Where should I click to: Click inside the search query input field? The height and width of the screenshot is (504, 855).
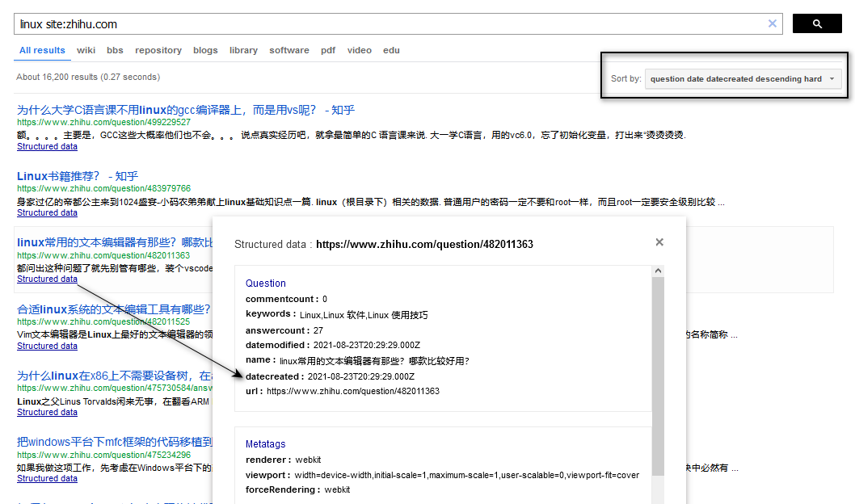coord(388,24)
